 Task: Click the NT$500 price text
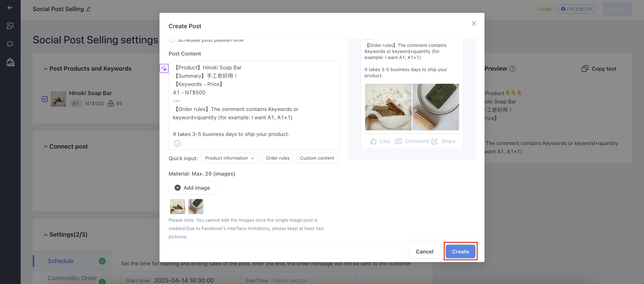click(94, 103)
